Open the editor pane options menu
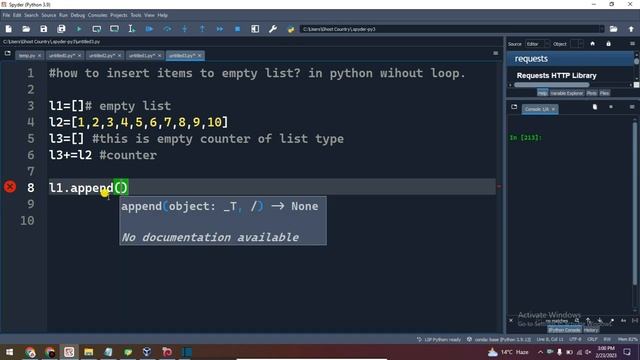The height and width of the screenshot is (360, 640). pyautogui.click(x=496, y=53)
